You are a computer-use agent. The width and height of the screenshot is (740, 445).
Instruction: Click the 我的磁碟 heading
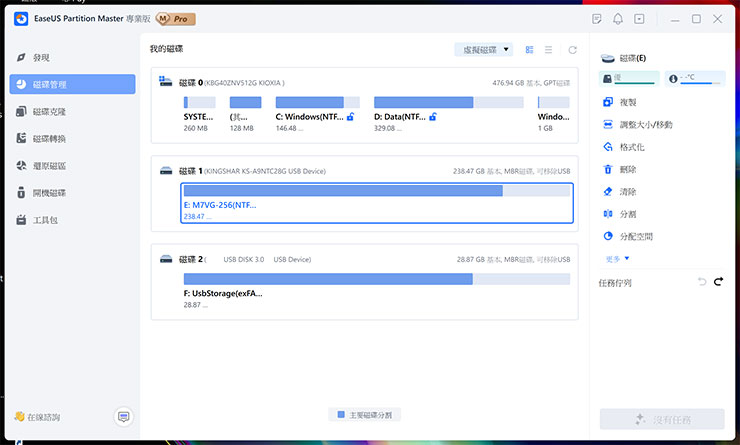coord(167,49)
